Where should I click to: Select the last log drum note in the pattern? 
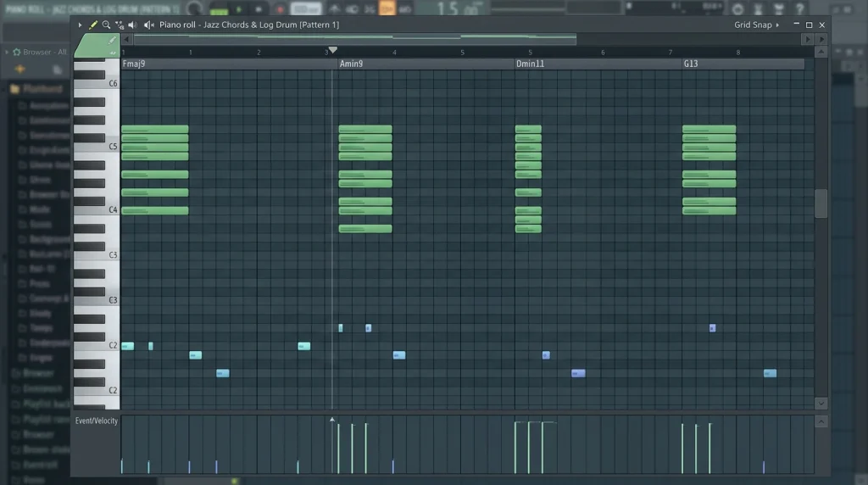770,374
